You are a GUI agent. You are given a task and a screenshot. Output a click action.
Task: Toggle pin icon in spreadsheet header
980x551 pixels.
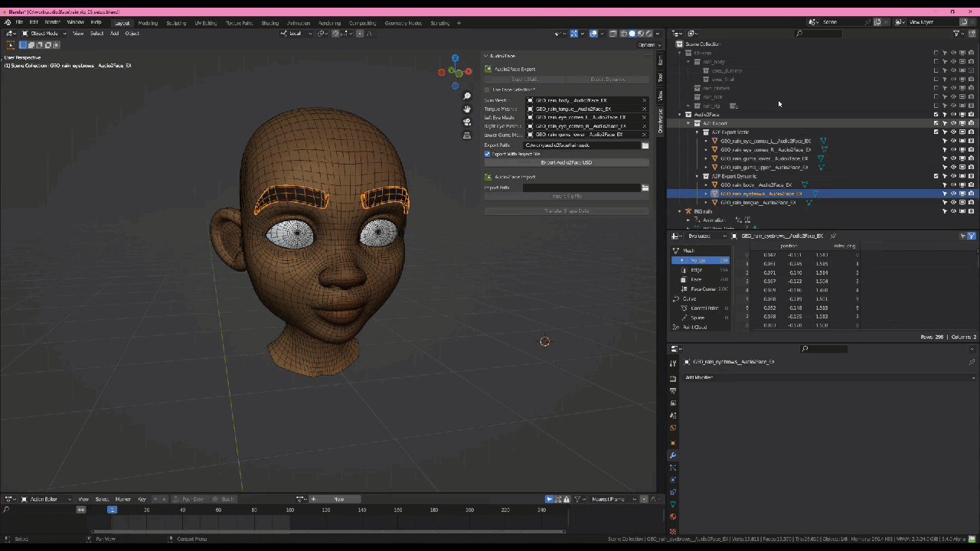[833, 236]
